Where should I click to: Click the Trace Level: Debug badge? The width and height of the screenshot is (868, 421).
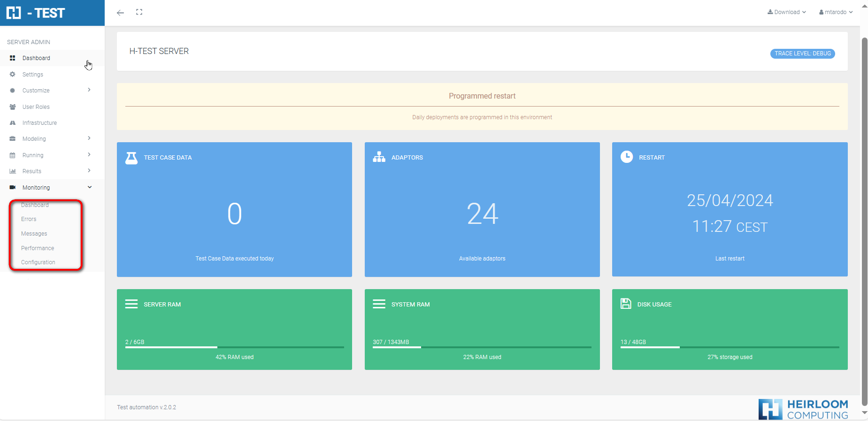(x=802, y=54)
